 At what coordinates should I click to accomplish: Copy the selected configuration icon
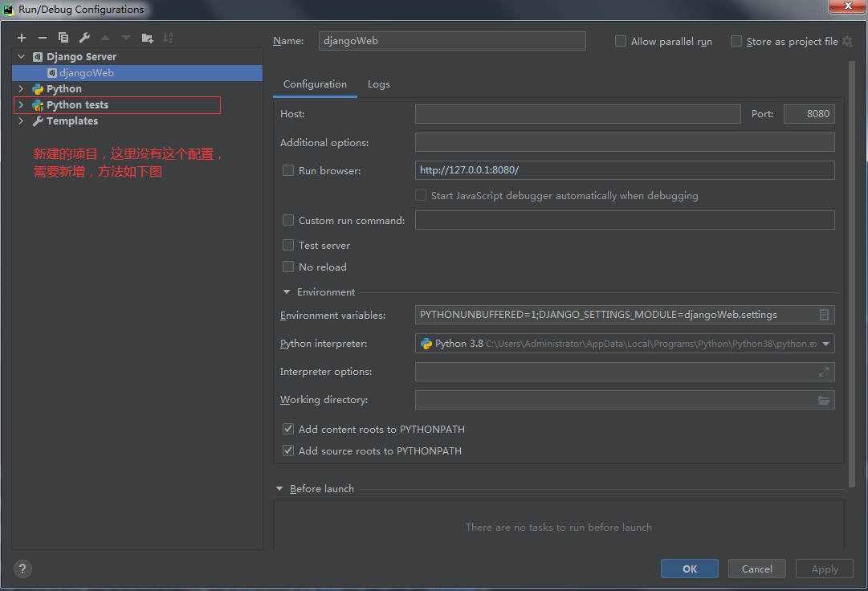pyautogui.click(x=63, y=38)
